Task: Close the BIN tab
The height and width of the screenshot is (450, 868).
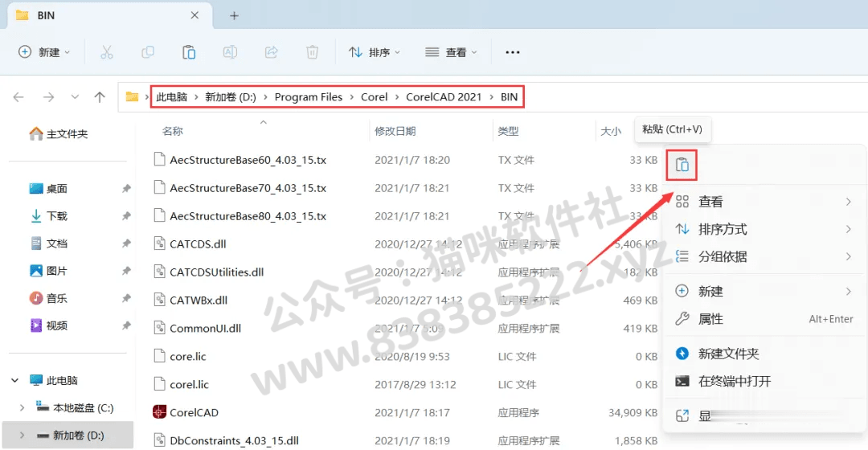Action: (x=194, y=15)
